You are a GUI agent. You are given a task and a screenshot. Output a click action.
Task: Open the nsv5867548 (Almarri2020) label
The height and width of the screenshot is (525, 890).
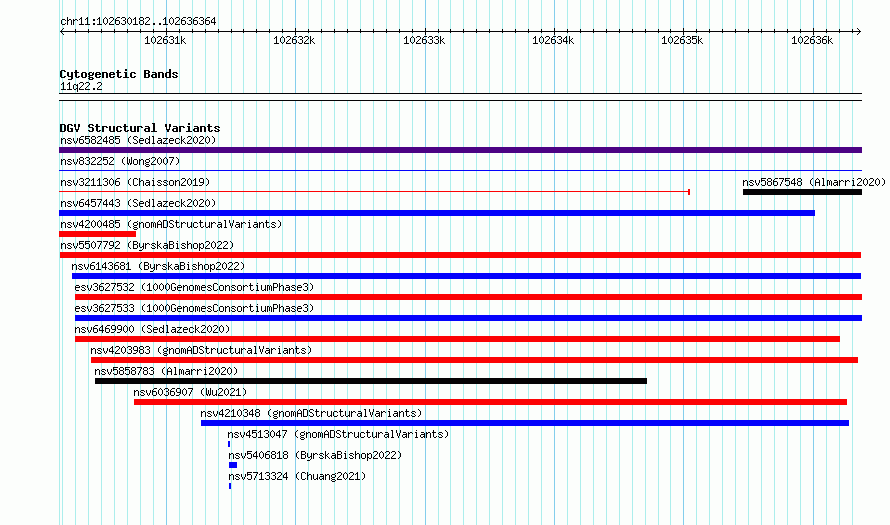click(814, 182)
